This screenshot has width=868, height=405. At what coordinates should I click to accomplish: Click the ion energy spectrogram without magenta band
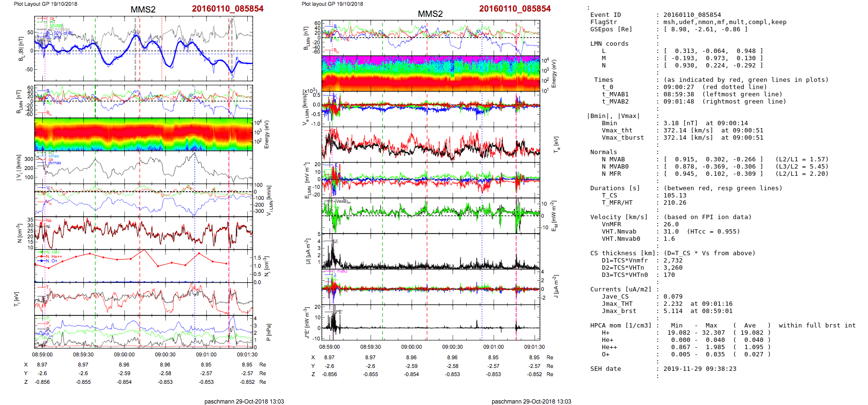coord(143,134)
